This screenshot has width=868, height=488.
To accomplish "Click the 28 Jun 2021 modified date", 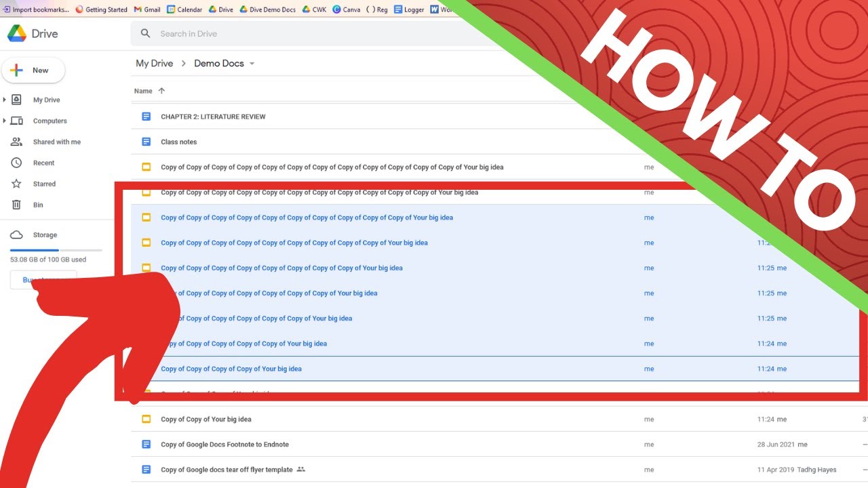I will click(776, 444).
